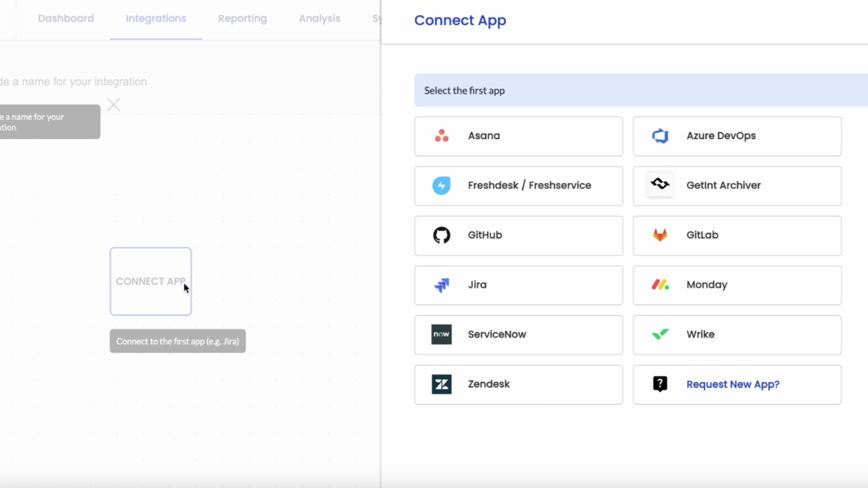
Task: Click the Freshdesk lightning bolt icon
Action: (x=442, y=185)
